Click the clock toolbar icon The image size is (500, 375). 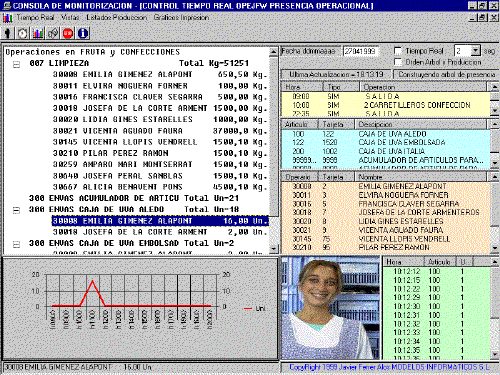[x=23, y=33]
